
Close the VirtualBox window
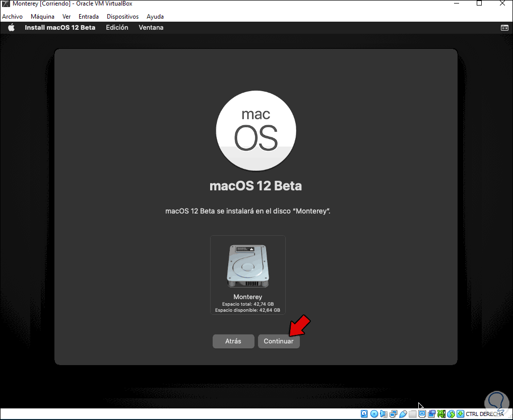(502, 4)
